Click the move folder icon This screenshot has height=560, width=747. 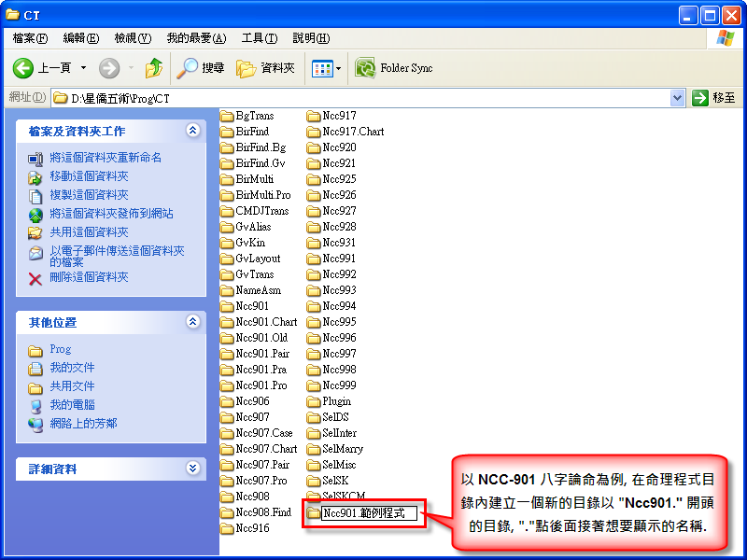[35, 177]
